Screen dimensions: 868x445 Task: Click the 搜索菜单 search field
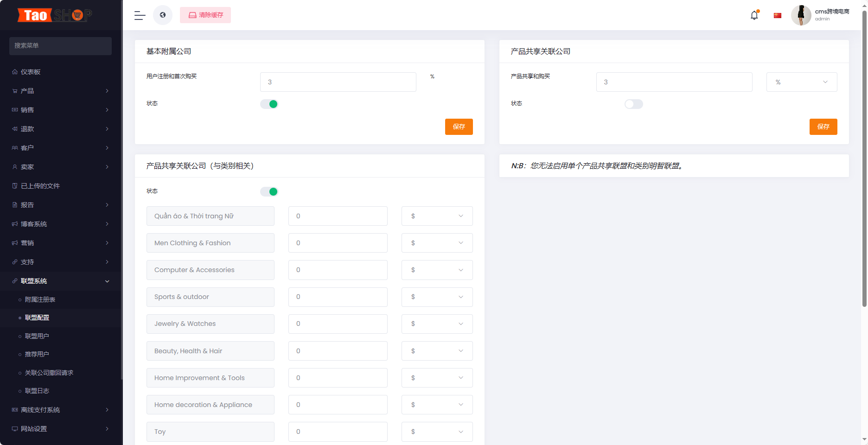click(60, 46)
